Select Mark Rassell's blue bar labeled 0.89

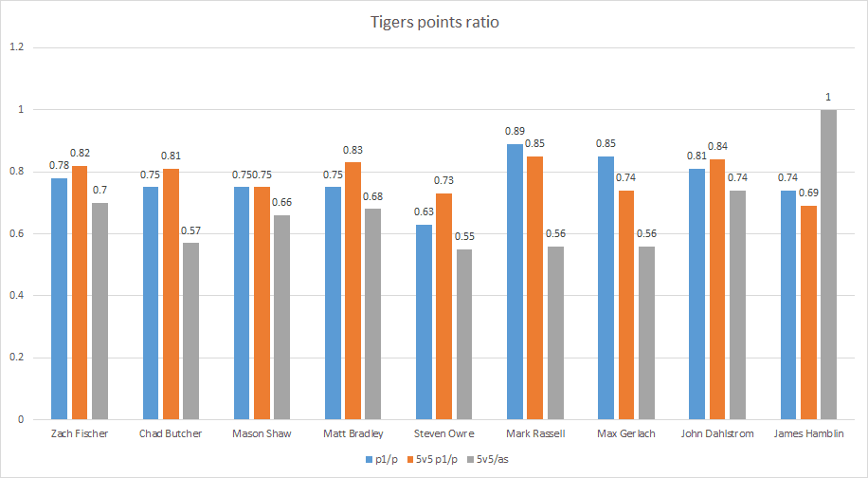tap(515, 282)
